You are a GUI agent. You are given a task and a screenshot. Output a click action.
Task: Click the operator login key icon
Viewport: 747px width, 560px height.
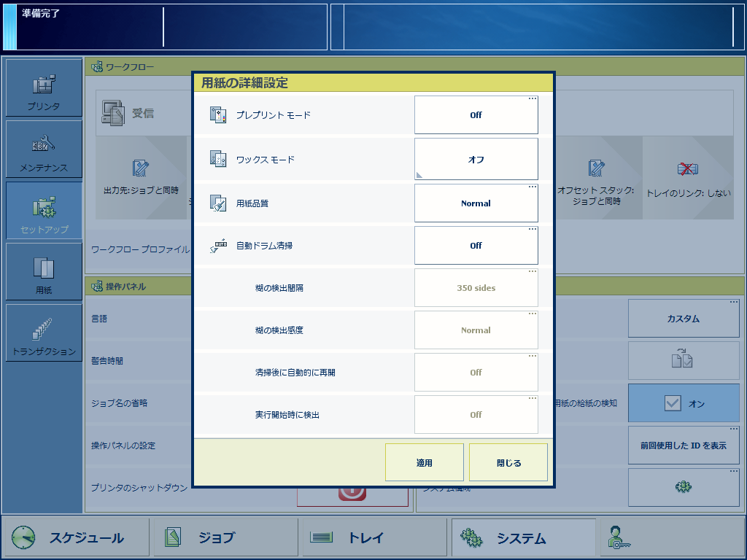(617, 538)
